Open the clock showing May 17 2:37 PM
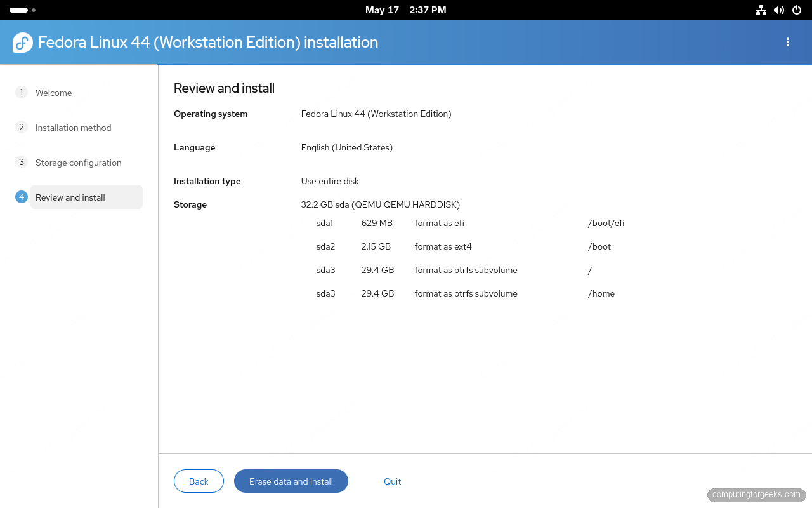The image size is (812, 508). pyautogui.click(x=406, y=10)
